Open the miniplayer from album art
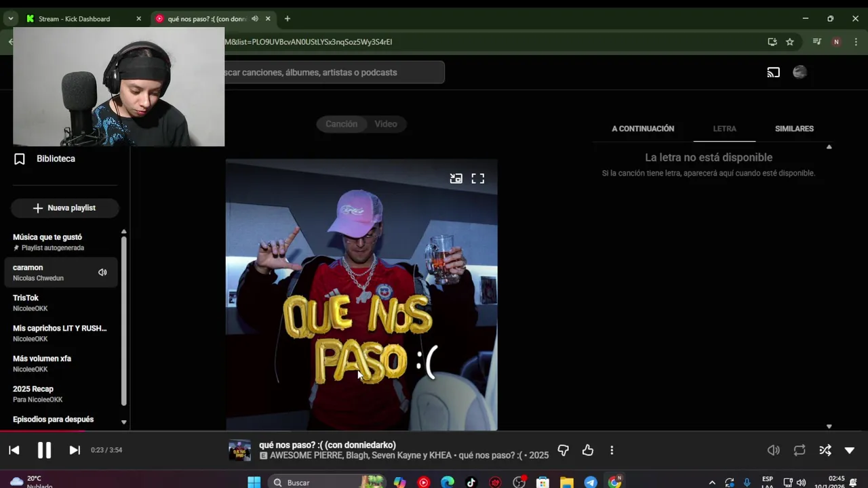The height and width of the screenshot is (488, 868). click(x=456, y=179)
